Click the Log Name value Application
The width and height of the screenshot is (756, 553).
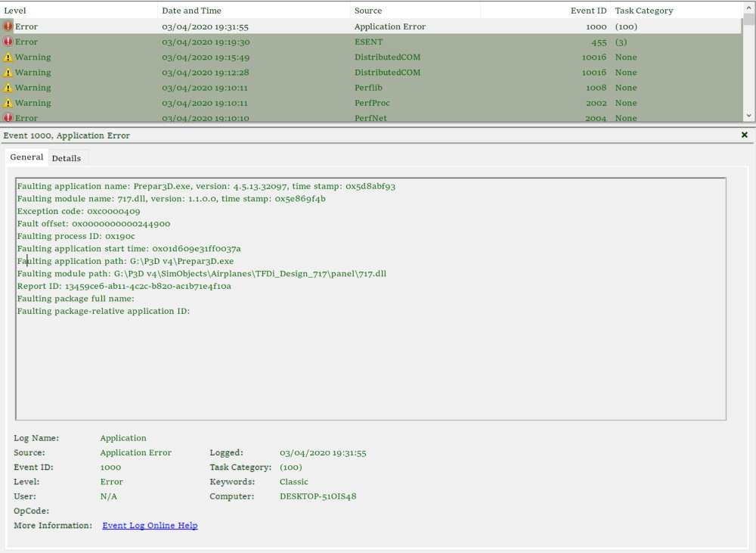coord(123,438)
